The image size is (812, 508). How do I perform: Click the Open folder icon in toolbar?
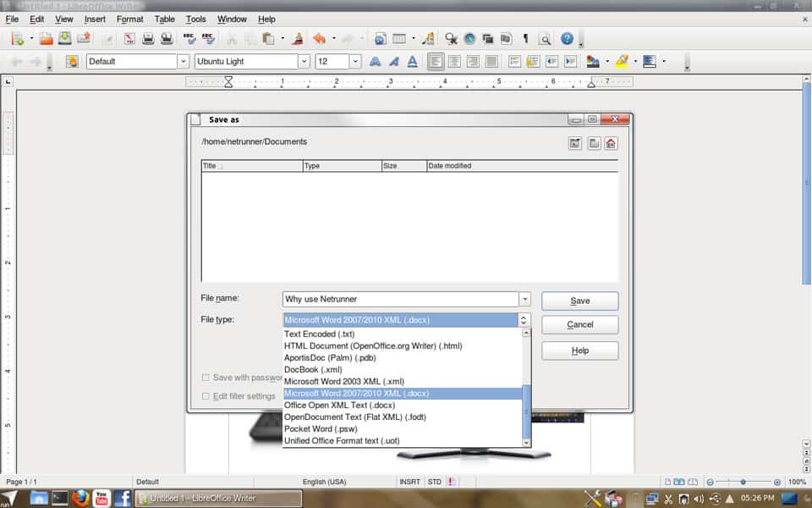point(47,39)
